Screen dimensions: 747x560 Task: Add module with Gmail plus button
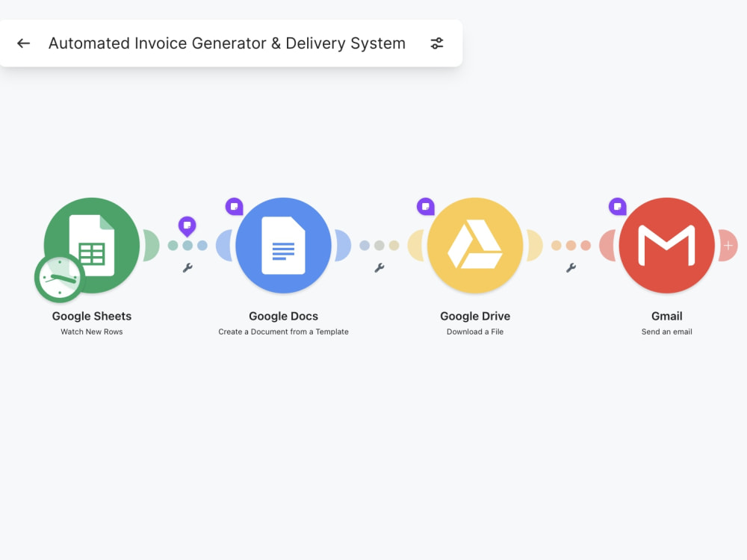(728, 245)
